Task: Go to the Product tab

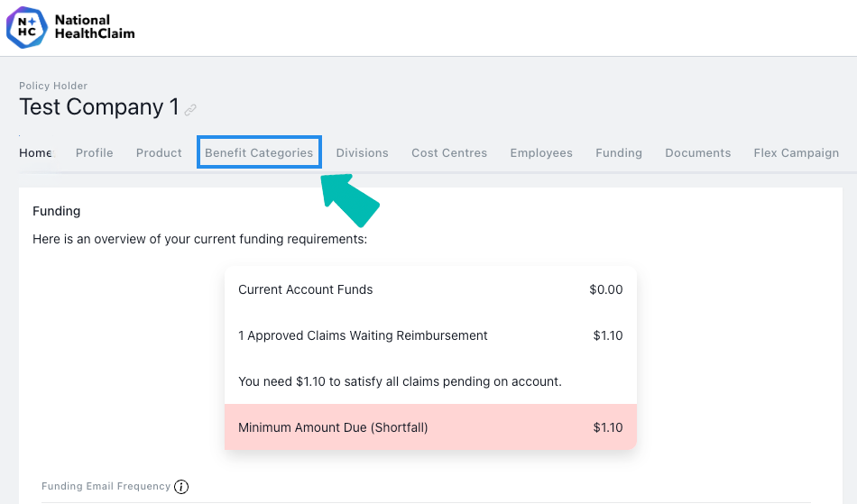Action: point(159,153)
